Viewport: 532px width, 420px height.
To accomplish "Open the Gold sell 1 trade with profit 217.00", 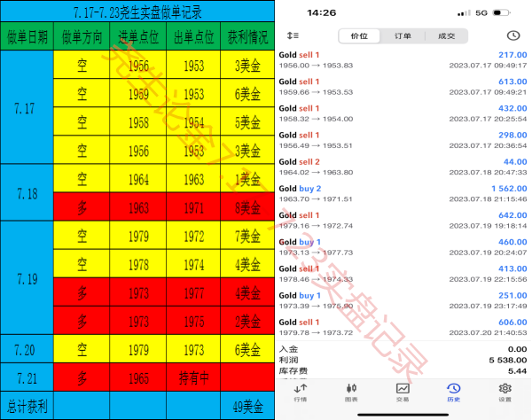I will pyautogui.click(x=403, y=59).
